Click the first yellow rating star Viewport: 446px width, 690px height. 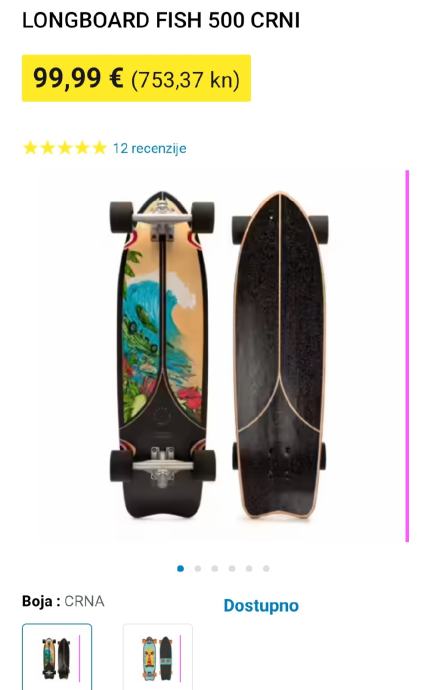coord(30,148)
